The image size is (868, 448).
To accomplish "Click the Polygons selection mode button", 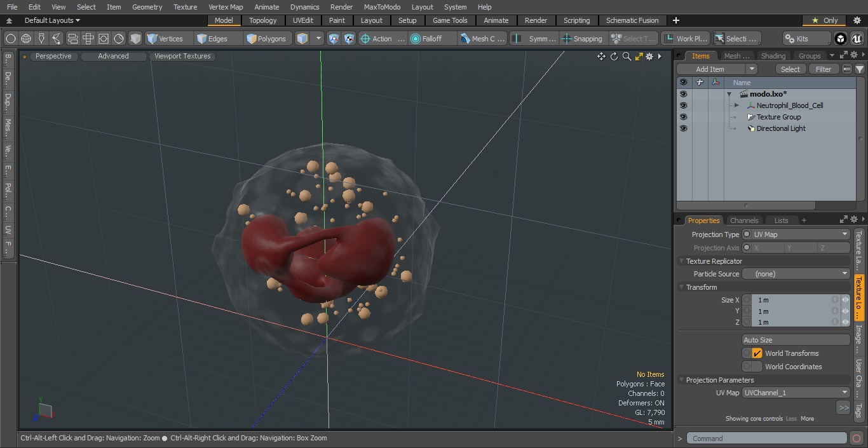I will coord(267,39).
